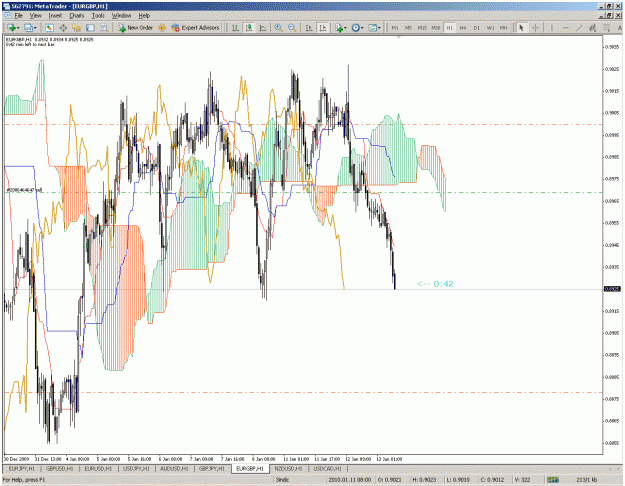Switch to the GBPUSD,H1 chart tab
Screen dimensions: 625x486
(x=59, y=468)
